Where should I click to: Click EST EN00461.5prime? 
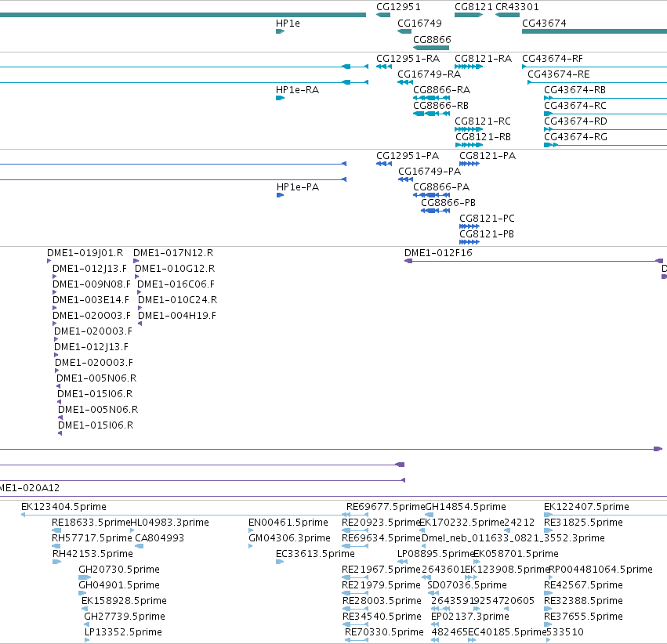tap(288, 523)
